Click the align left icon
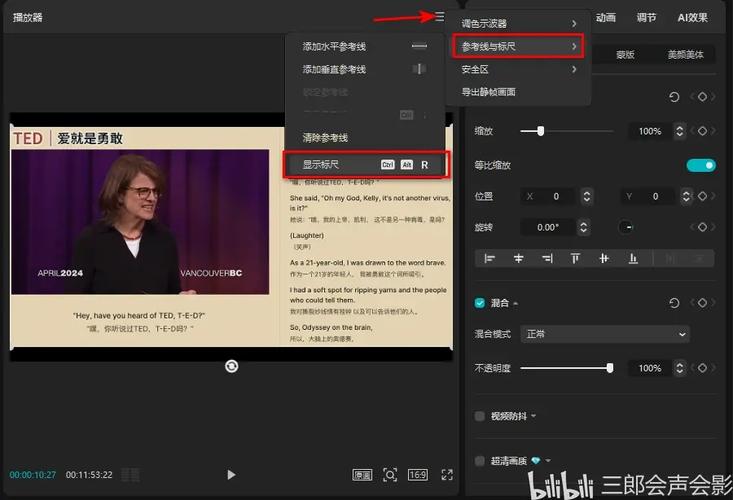The image size is (733, 500). [489, 258]
